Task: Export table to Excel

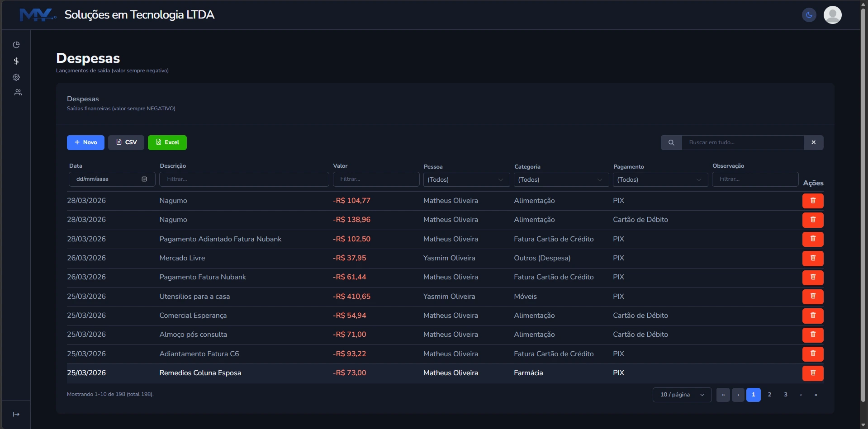Action: click(167, 142)
